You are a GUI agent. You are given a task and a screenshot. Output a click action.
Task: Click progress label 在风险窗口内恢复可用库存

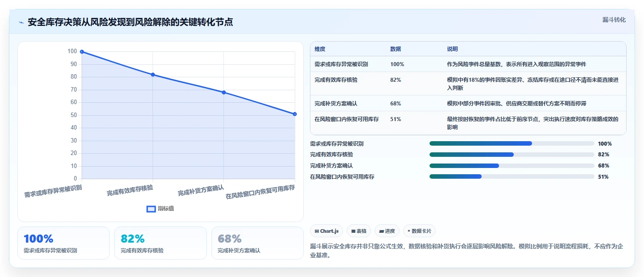pos(342,177)
